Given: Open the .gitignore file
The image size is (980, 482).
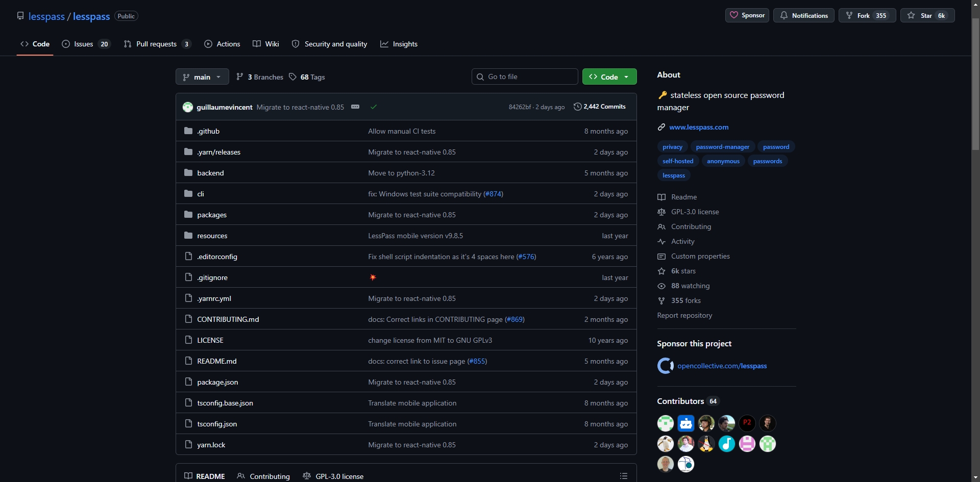Looking at the screenshot, I should click(x=212, y=277).
